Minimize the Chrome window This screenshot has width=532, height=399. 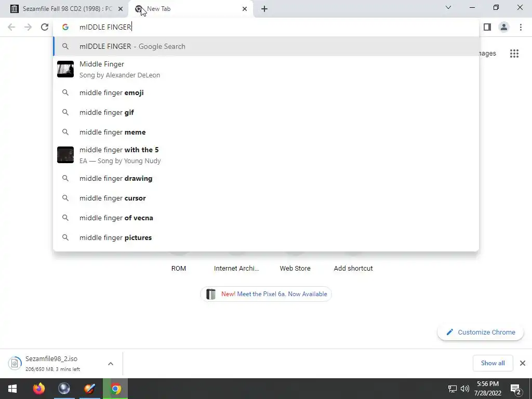pos(472,7)
